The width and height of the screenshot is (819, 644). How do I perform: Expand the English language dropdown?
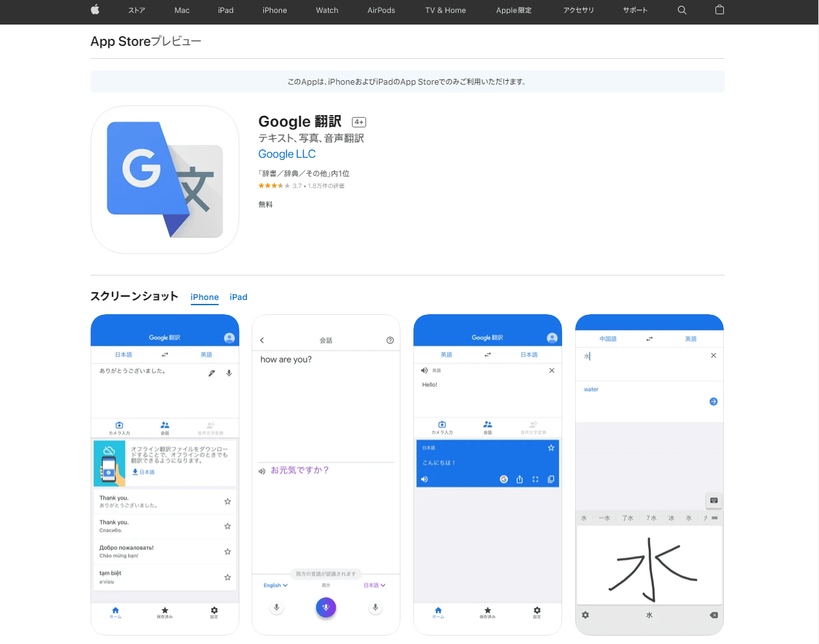(x=276, y=585)
